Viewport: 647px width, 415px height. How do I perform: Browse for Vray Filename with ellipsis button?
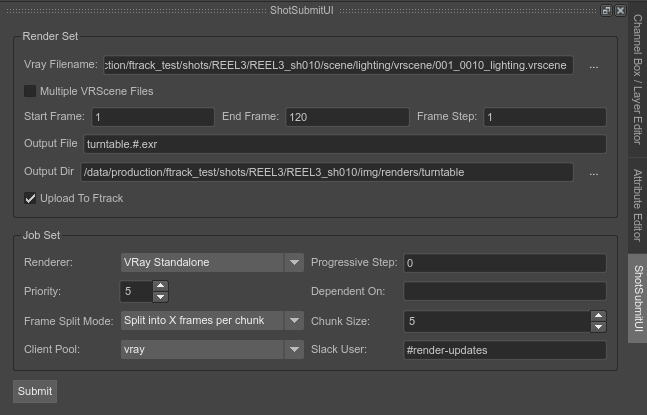point(594,66)
